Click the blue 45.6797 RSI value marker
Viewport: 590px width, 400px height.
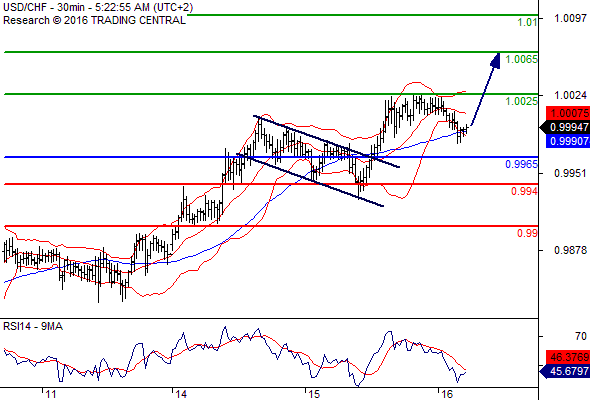click(x=565, y=371)
